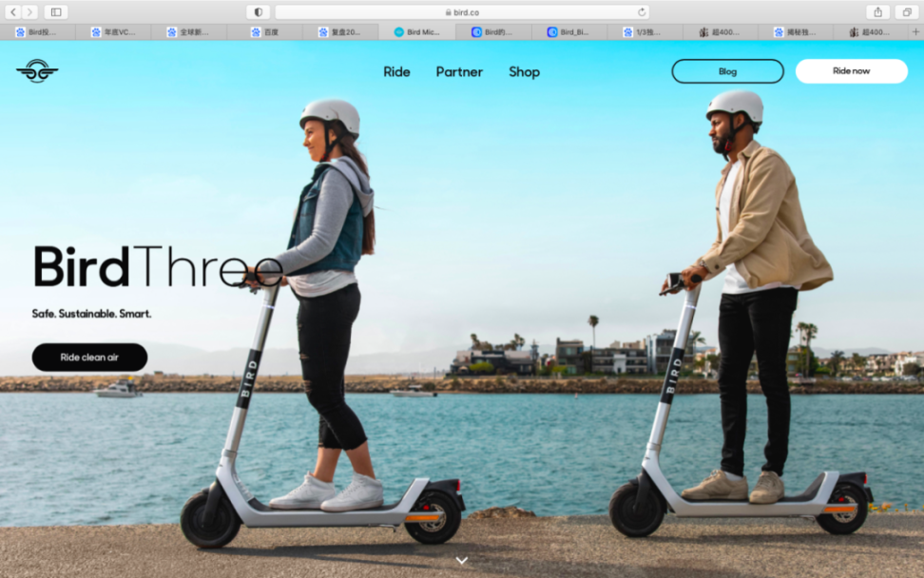This screenshot has height=578, width=924.
Task: Click the Blog button
Action: point(727,71)
